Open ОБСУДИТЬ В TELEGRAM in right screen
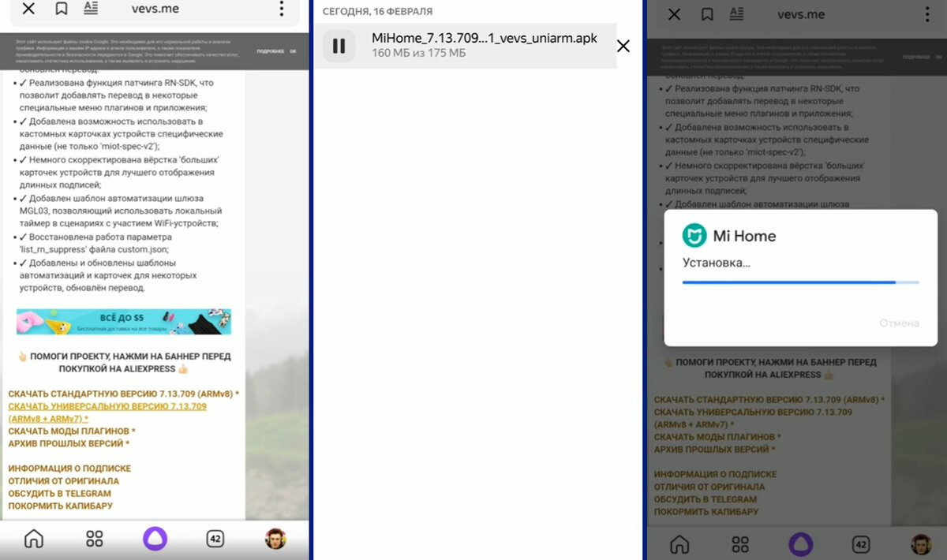This screenshot has height=560, width=947. pos(706,499)
